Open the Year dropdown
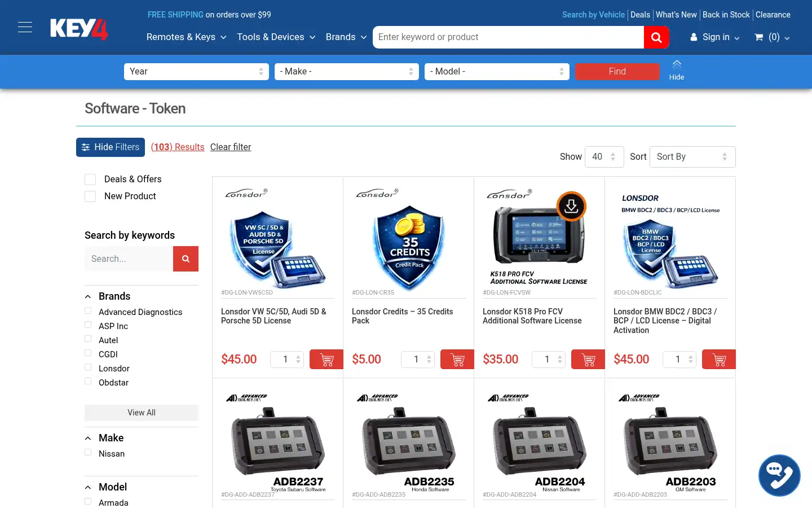 196,72
